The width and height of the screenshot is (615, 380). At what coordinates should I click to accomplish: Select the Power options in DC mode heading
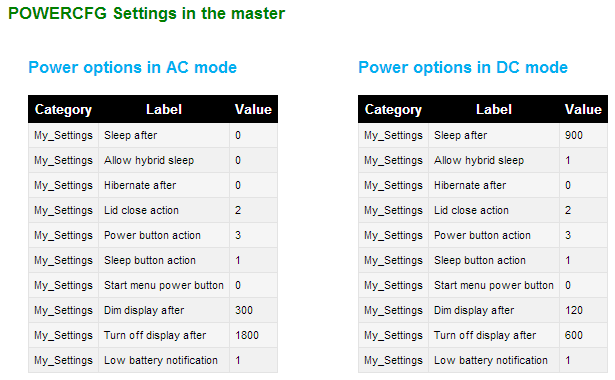(x=463, y=67)
